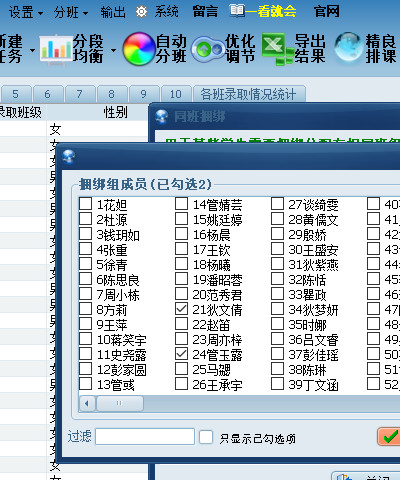This screenshot has width=400, height=480.
Task: Switch to class tab 10
Action: pos(176,94)
